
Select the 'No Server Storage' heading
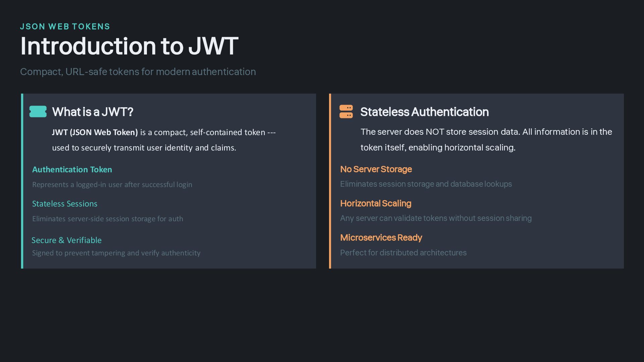tap(376, 169)
